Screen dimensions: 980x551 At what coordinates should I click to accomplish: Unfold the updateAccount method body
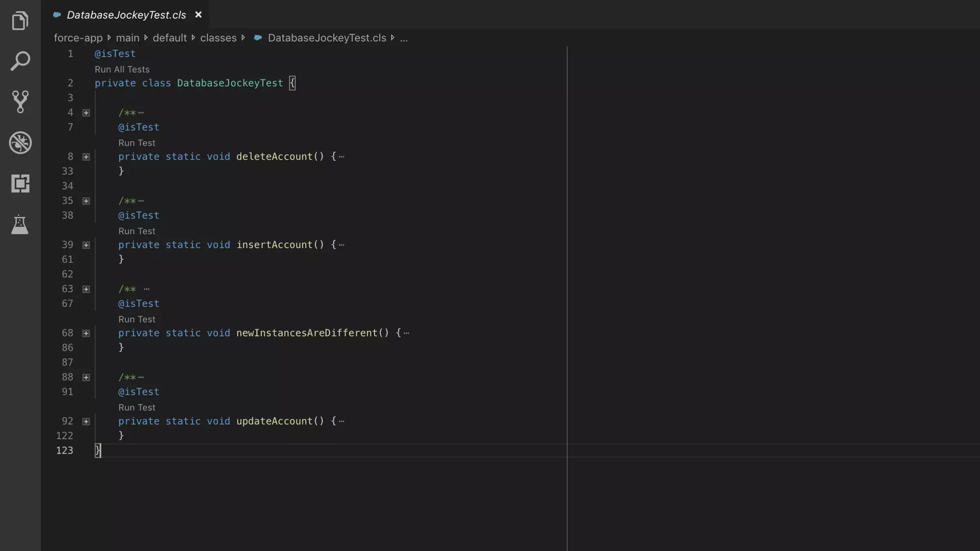click(x=86, y=421)
